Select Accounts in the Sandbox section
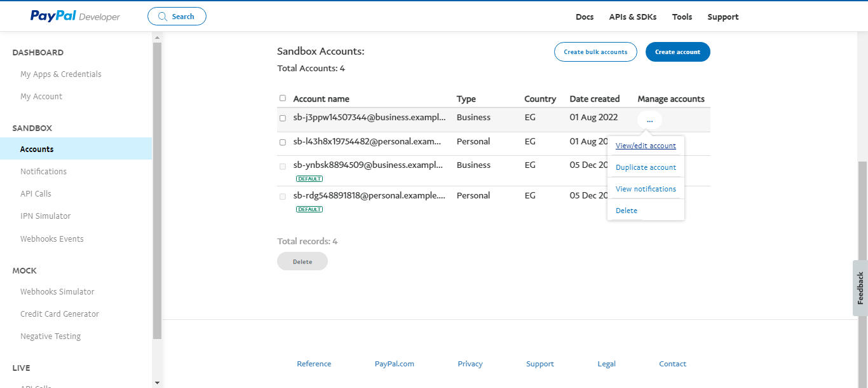Viewport: 868px width, 388px height. pyautogui.click(x=76, y=149)
